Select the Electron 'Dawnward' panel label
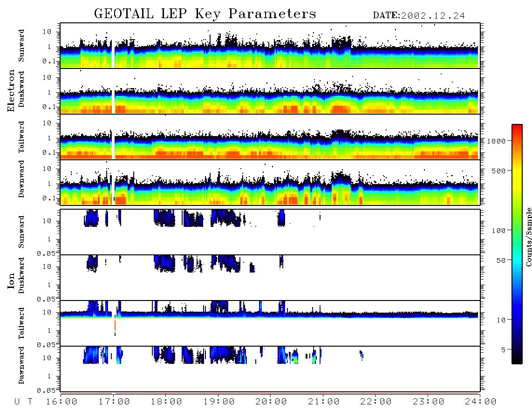 click(x=21, y=178)
